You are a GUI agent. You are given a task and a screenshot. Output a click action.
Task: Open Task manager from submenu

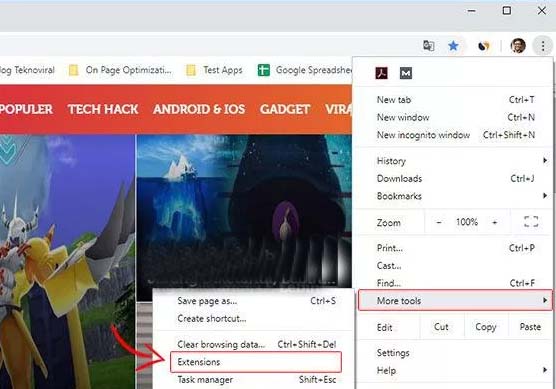254,380
